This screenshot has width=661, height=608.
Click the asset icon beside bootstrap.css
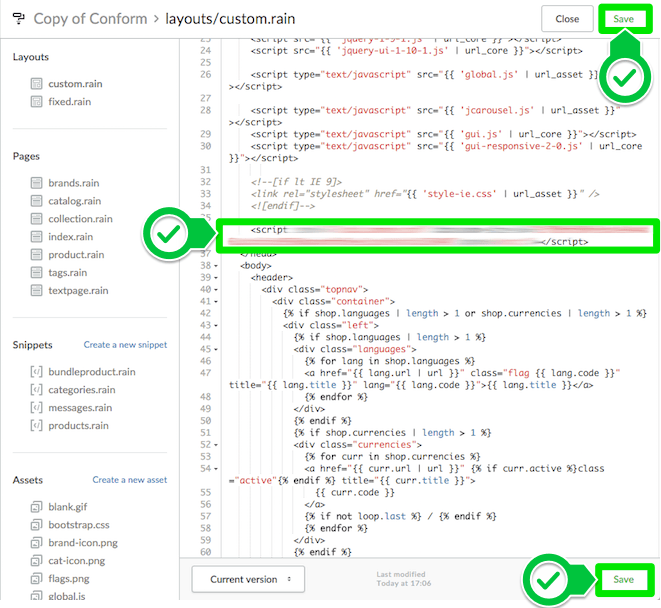tap(37, 525)
